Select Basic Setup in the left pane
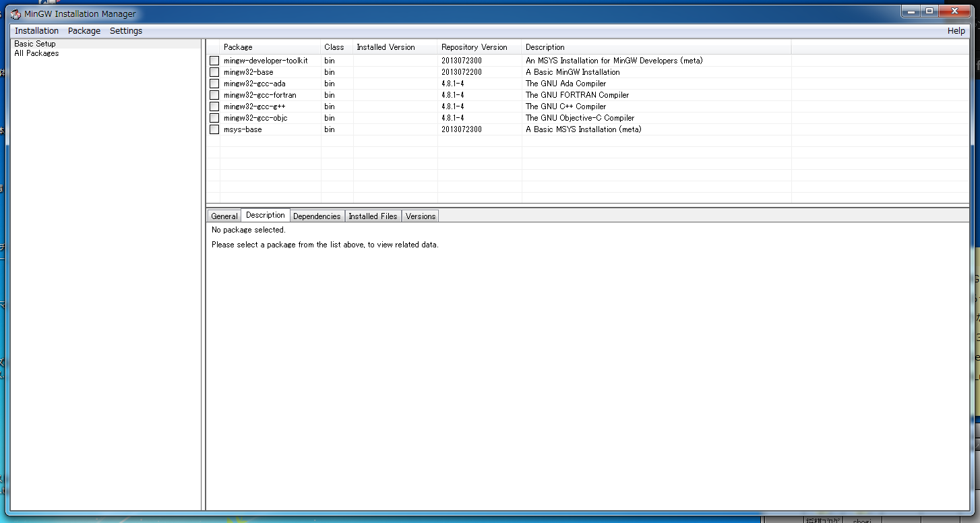Screen dimensions: 980x523 (x=35, y=44)
